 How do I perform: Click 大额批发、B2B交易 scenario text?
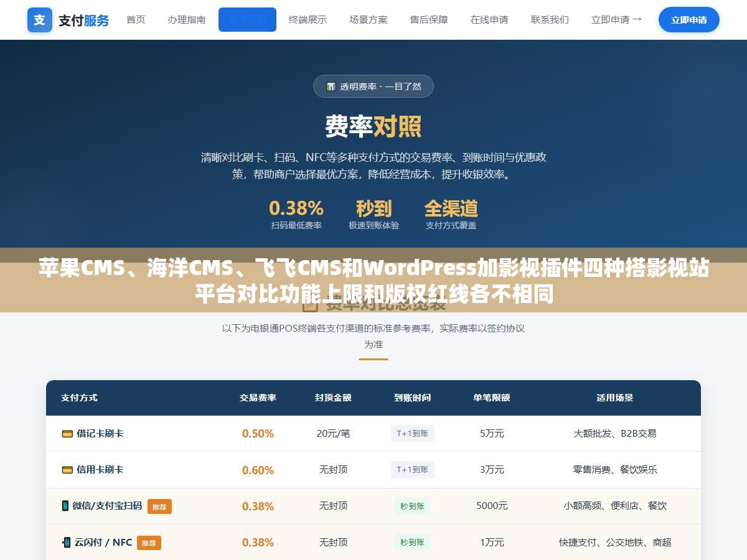615,434
